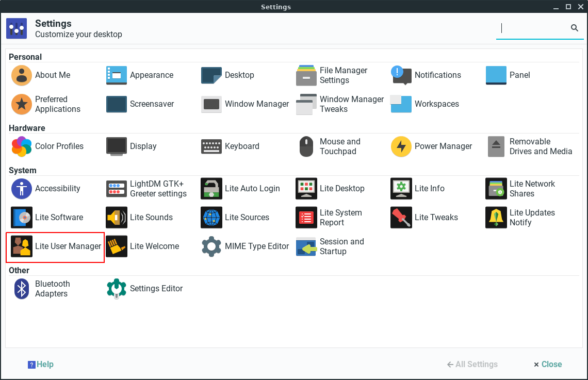Click the Help link

click(41, 365)
